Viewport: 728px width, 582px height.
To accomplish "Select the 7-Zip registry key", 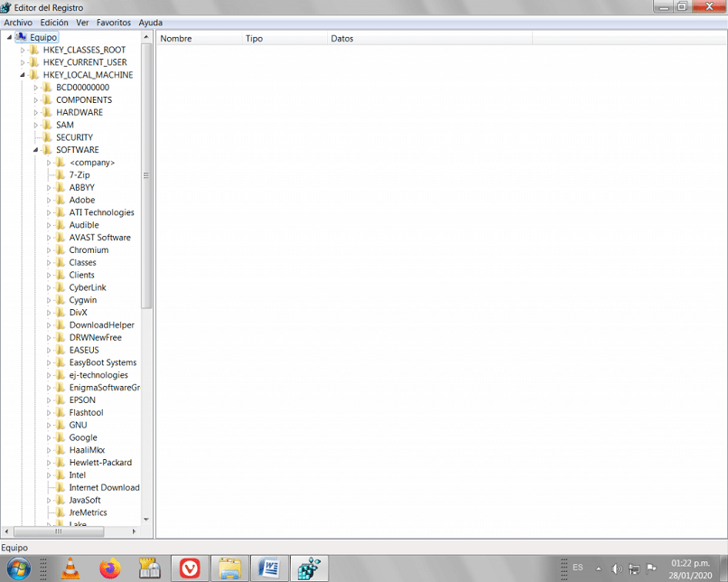I will tap(79, 175).
